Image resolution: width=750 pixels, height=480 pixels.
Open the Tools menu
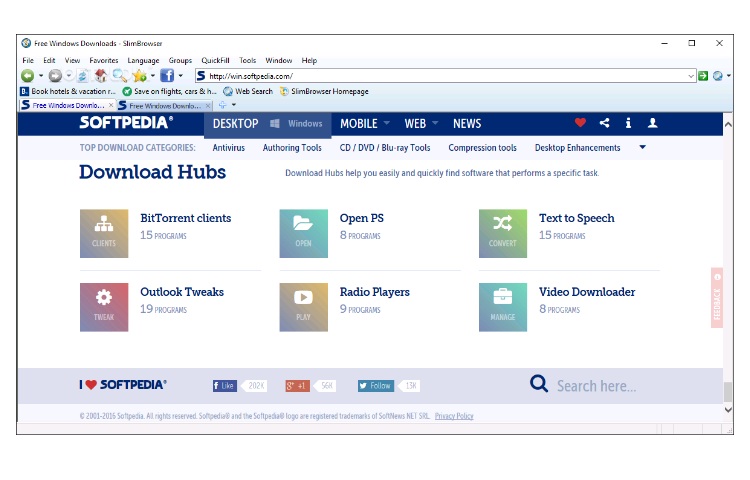click(x=248, y=60)
